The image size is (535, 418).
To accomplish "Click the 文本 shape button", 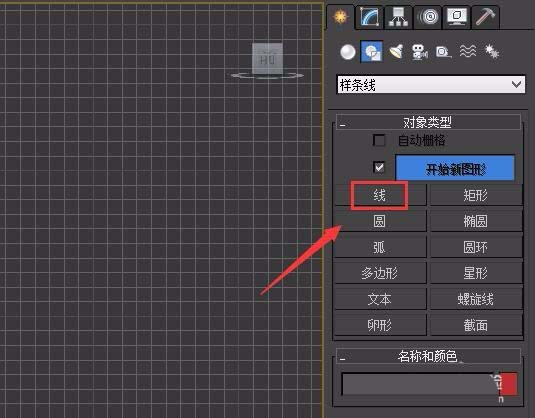I will click(x=379, y=299).
